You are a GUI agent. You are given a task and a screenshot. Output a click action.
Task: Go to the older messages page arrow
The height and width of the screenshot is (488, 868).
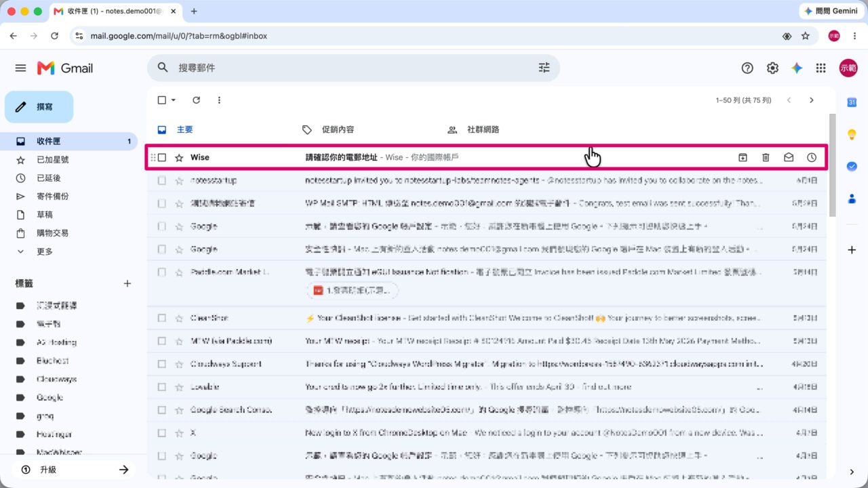[812, 100]
